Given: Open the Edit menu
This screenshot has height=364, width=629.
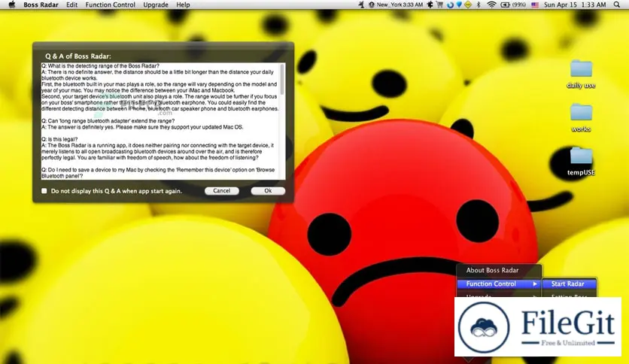Looking at the screenshot, I should 71,5.
